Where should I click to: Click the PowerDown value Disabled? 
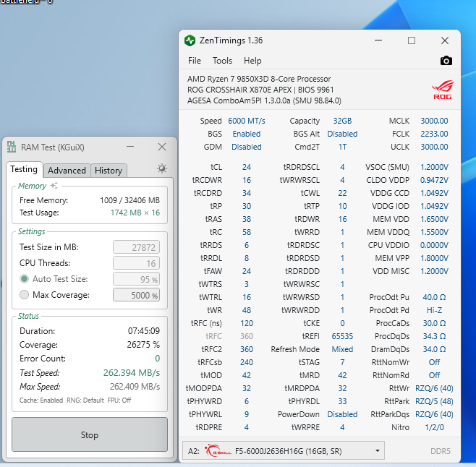click(342, 414)
